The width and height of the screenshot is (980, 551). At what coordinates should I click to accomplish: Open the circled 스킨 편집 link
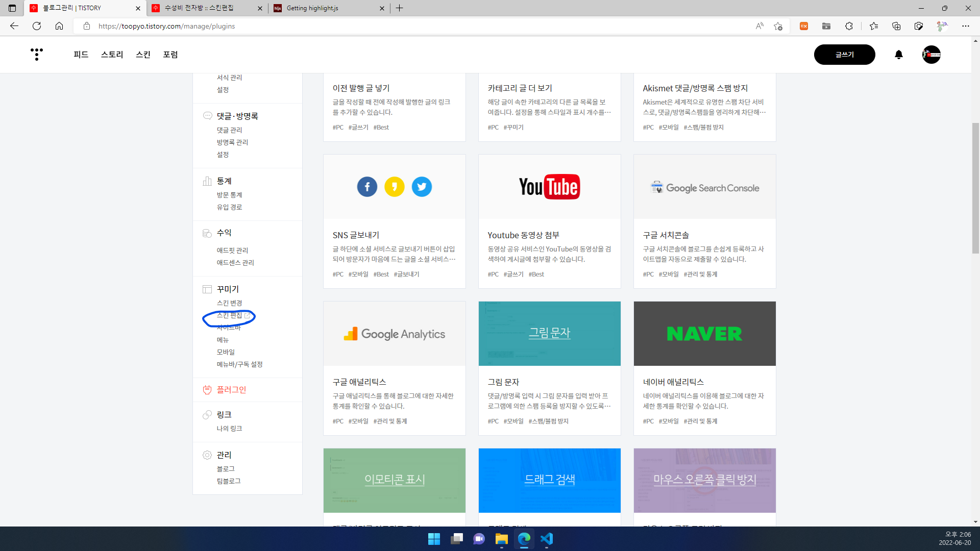(229, 315)
